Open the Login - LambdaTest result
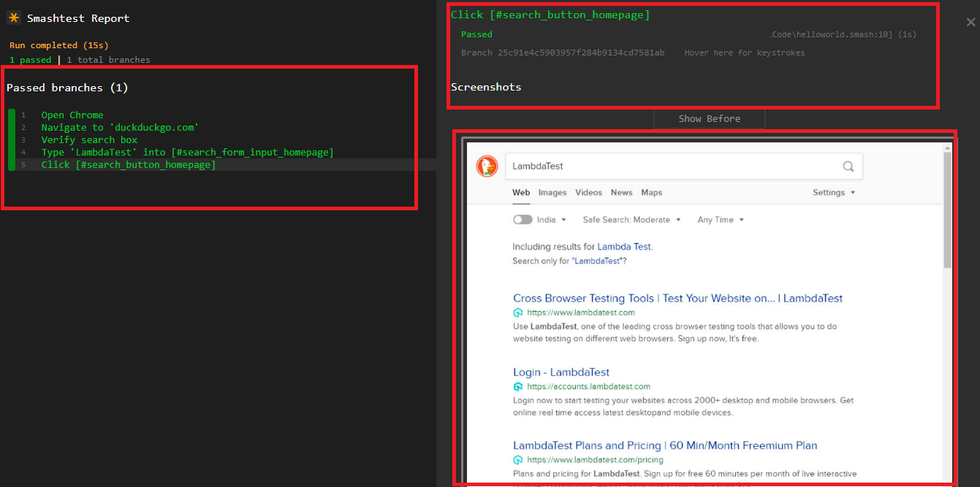The image size is (980, 487). click(x=561, y=372)
